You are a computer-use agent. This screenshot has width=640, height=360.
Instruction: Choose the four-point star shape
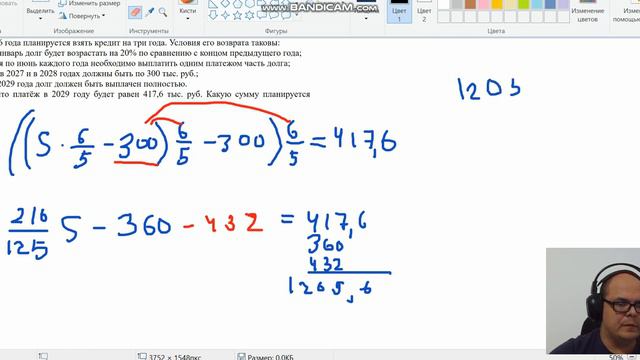pyautogui.click(x=225, y=16)
